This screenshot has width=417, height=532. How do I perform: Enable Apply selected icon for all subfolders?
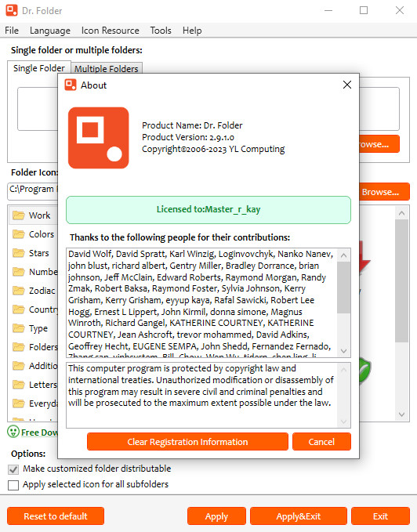point(13,485)
